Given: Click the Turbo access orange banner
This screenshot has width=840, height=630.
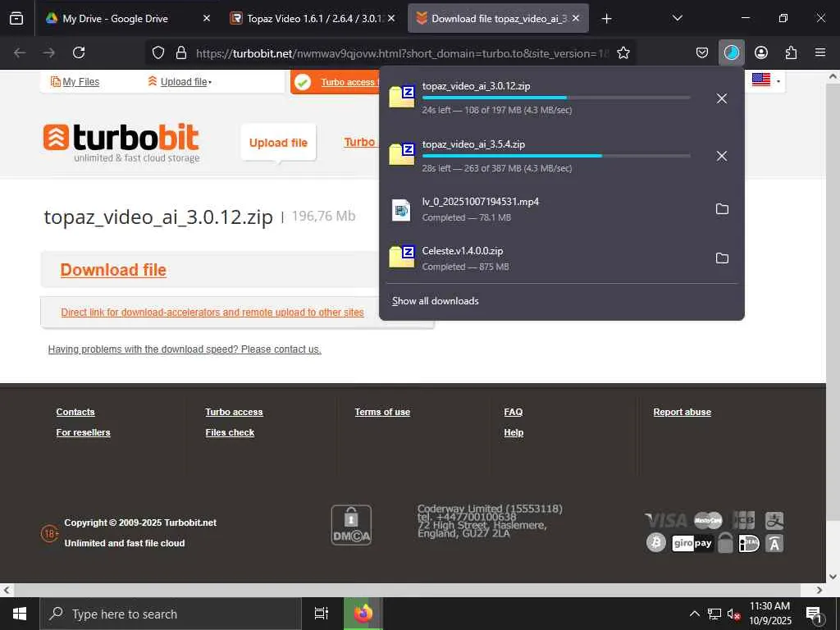Looking at the screenshot, I should pos(336,82).
